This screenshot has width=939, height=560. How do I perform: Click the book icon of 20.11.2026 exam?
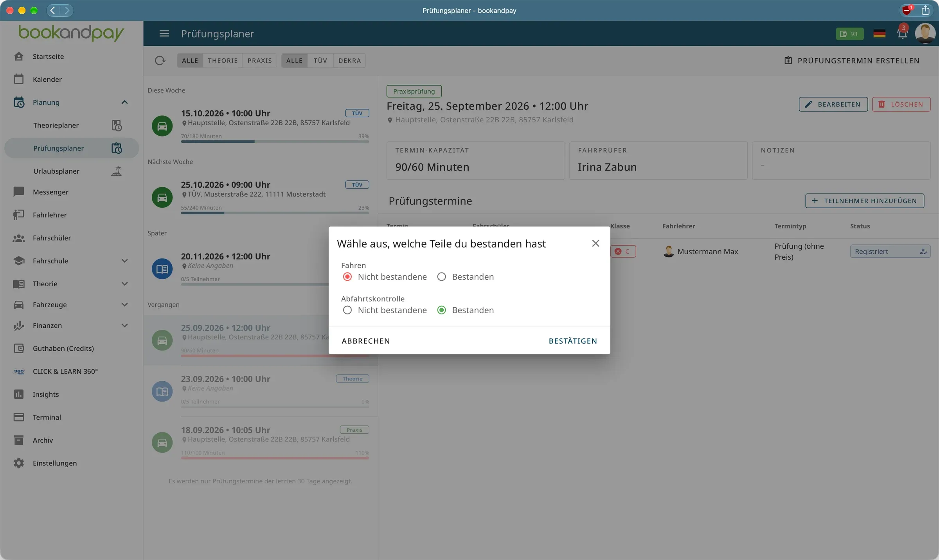pyautogui.click(x=162, y=269)
